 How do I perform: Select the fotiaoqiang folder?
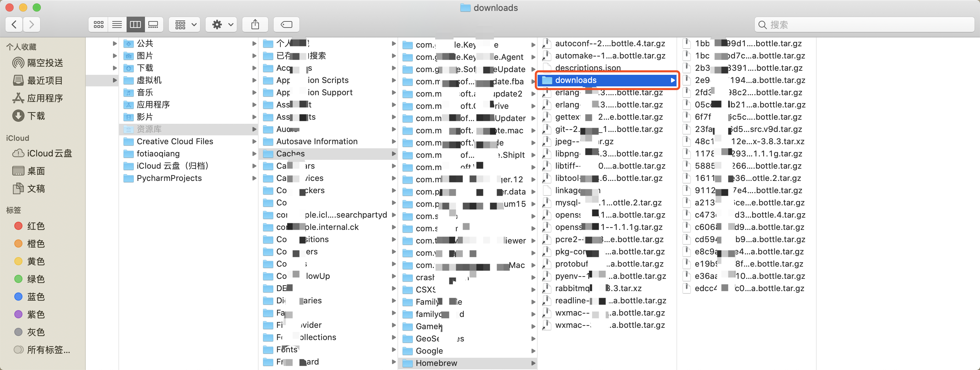click(189, 154)
